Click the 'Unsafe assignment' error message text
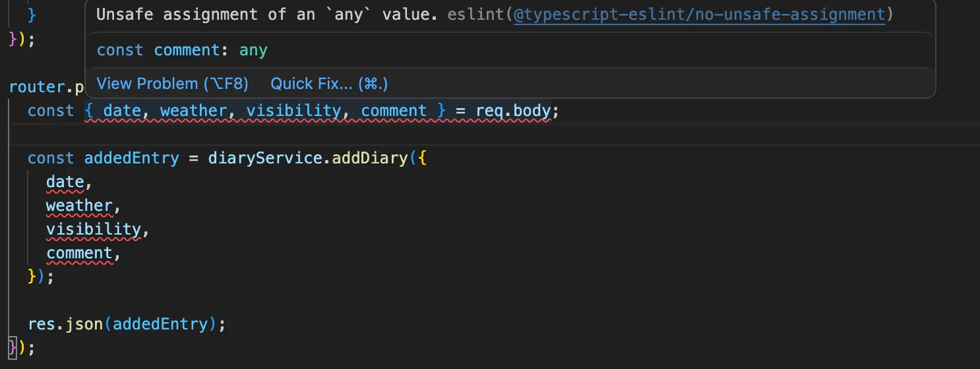 tap(267, 14)
